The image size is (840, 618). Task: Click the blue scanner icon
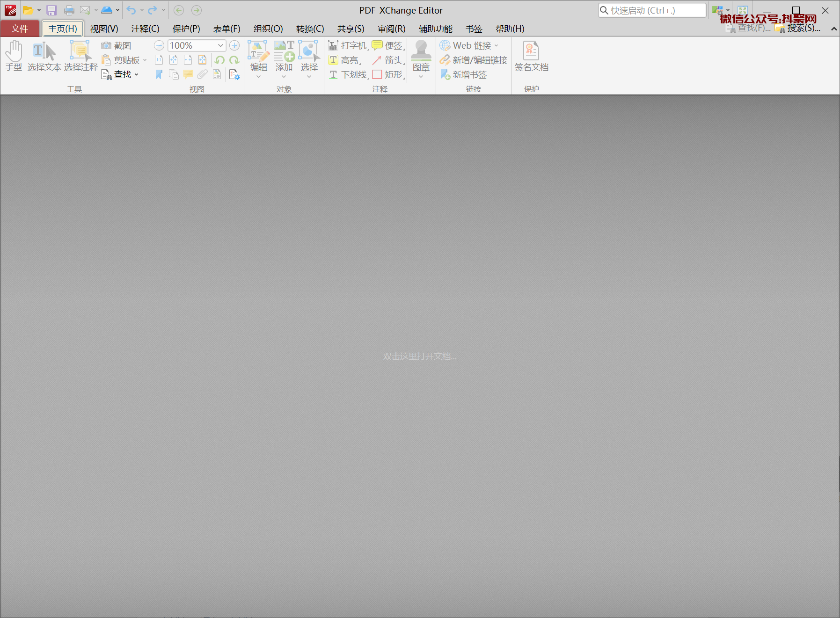(107, 10)
